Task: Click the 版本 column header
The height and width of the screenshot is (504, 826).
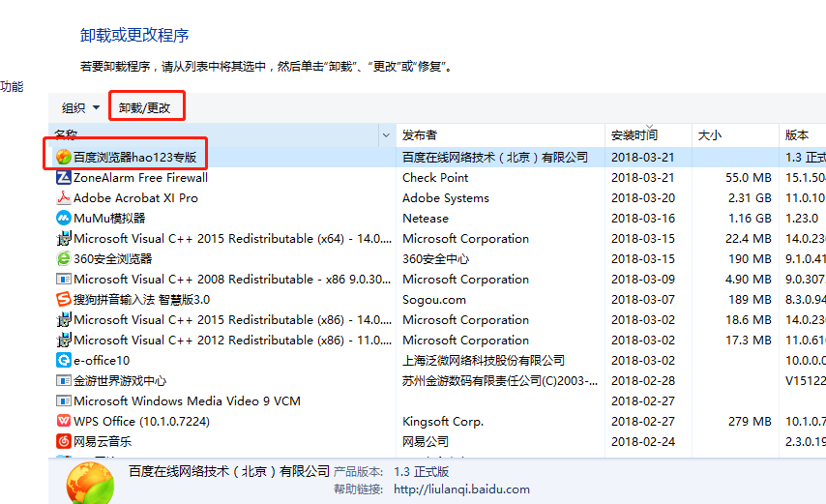Action: tap(797, 134)
